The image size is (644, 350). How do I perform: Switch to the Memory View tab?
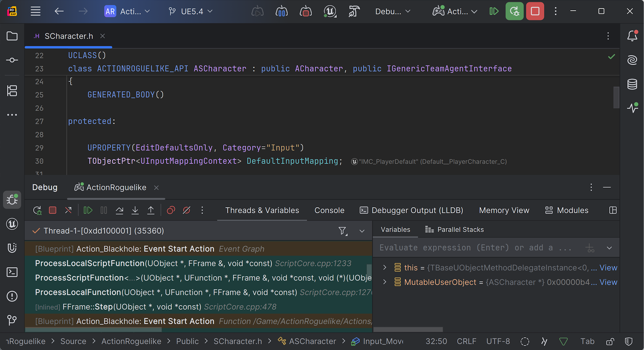(504, 211)
